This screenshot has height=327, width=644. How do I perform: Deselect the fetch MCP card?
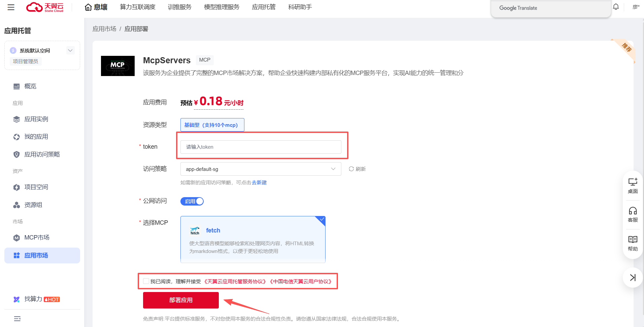[253, 240]
